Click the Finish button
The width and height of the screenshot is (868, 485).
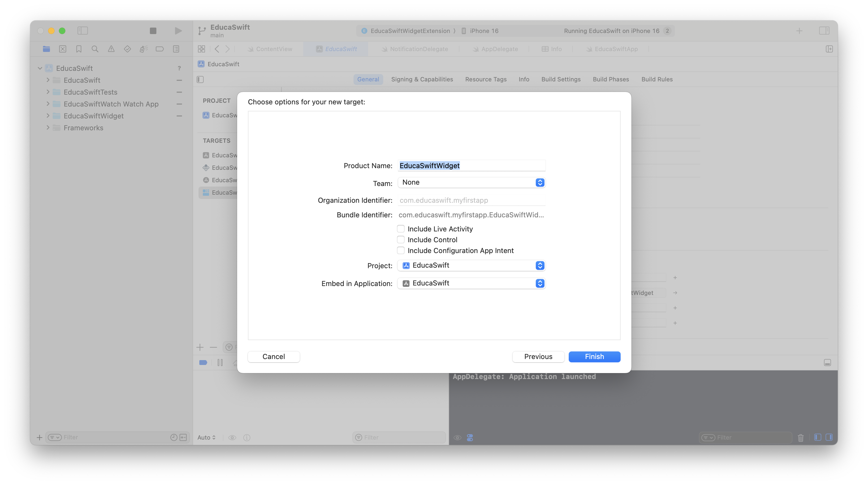pyautogui.click(x=594, y=357)
